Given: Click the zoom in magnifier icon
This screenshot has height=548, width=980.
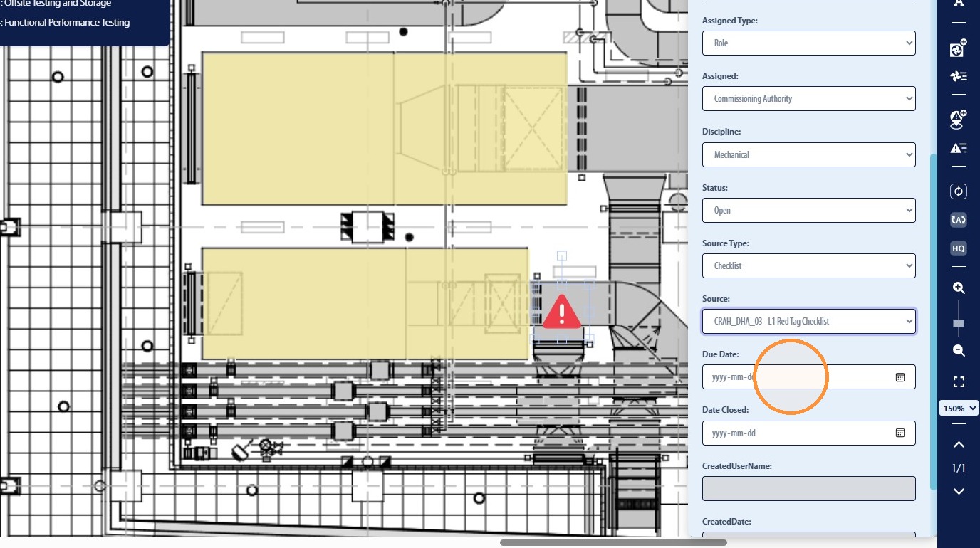Looking at the screenshot, I should [959, 288].
